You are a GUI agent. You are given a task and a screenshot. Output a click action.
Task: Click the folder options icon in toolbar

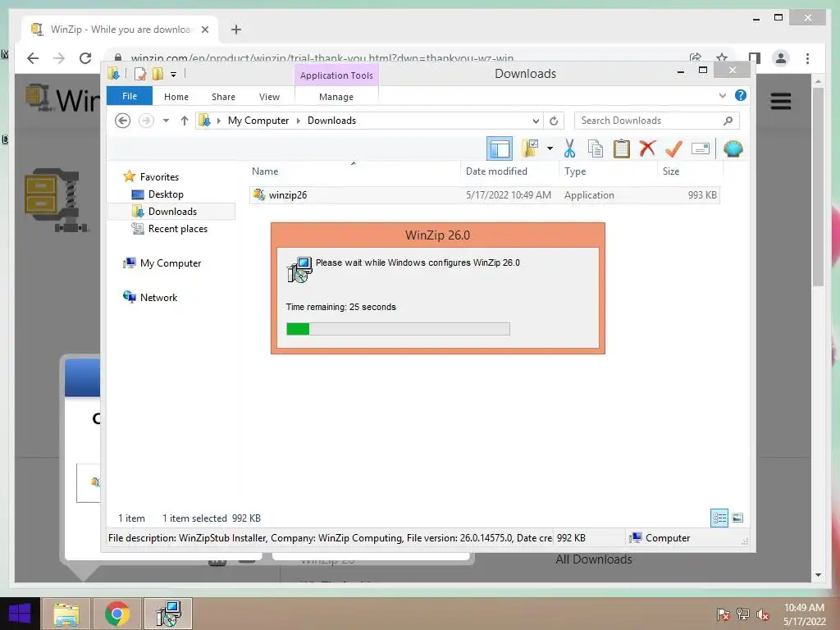tap(530, 148)
